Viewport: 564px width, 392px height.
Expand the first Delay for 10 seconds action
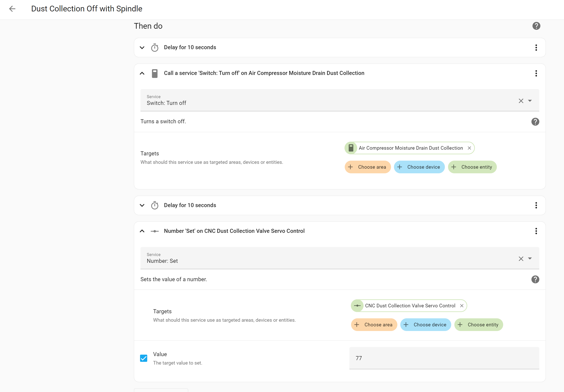pos(142,47)
